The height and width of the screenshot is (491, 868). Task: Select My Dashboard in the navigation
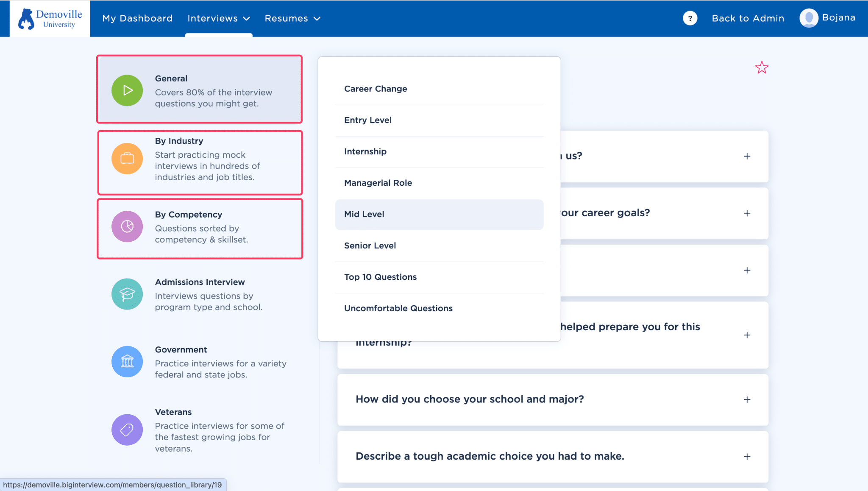(137, 18)
